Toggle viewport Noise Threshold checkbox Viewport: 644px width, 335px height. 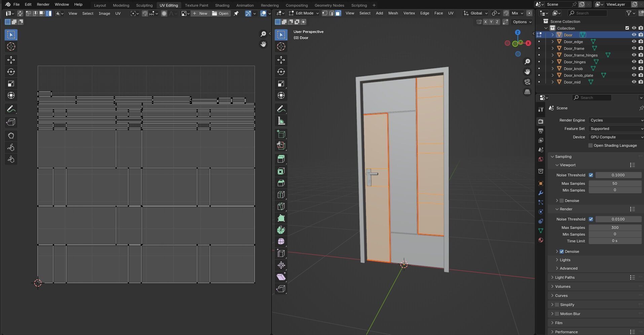(591, 175)
